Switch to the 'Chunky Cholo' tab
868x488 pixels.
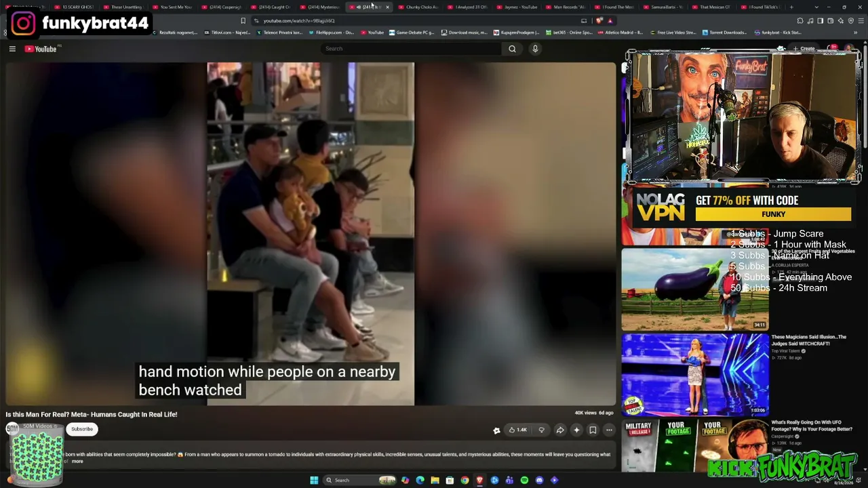420,7
